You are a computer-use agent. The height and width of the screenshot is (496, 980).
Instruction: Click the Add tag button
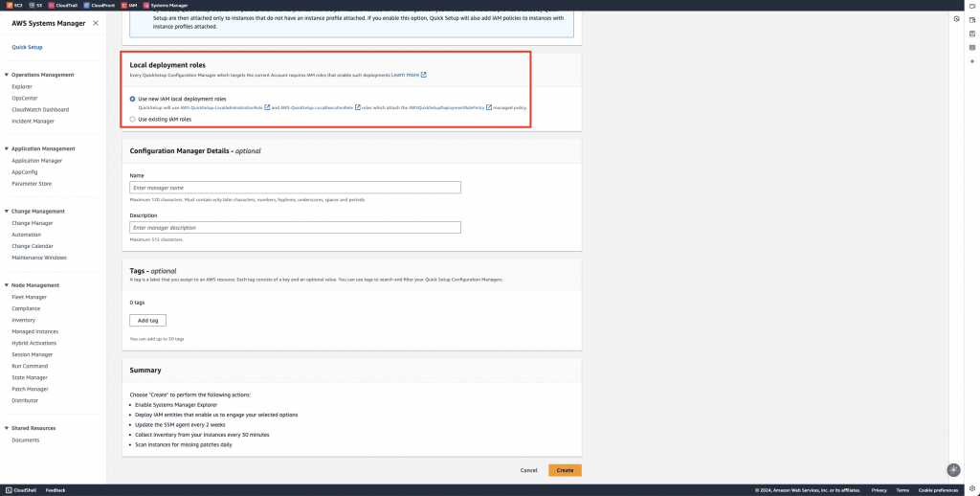coord(148,320)
